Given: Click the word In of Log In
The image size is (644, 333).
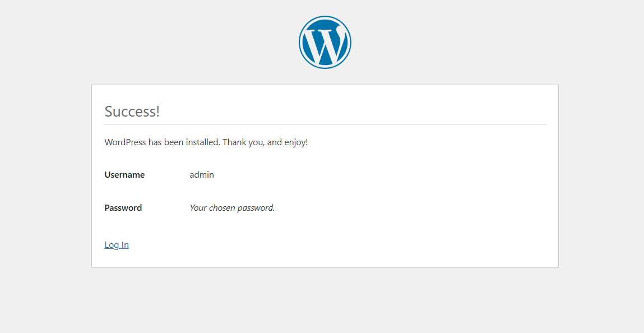Looking at the screenshot, I should (124, 245).
